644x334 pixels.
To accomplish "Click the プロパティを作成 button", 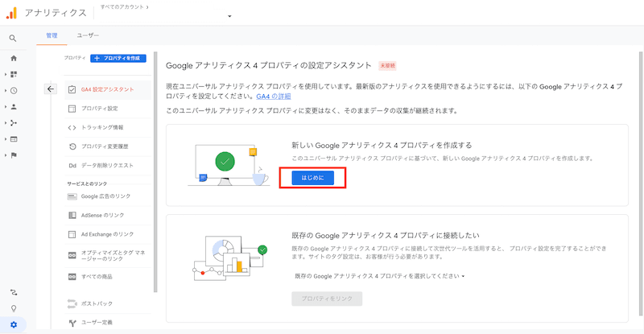I will [118, 58].
